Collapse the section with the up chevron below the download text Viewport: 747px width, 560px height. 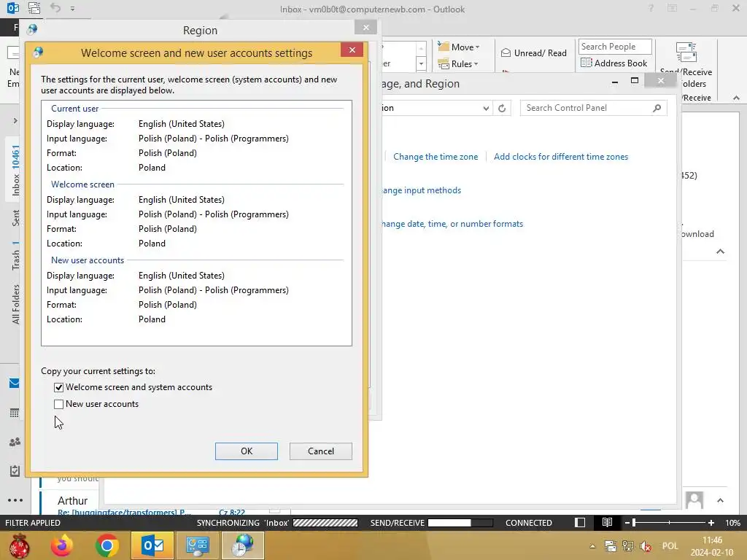point(720,252)
